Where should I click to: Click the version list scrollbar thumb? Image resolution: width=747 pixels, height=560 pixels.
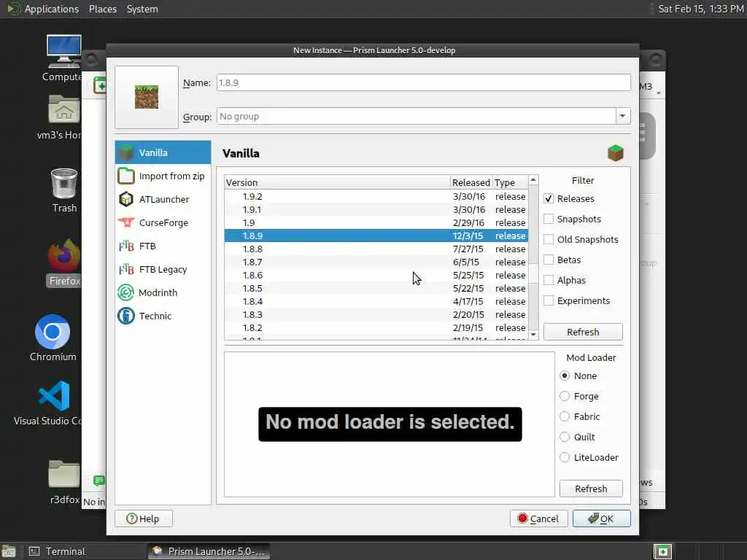coord(533,273)
